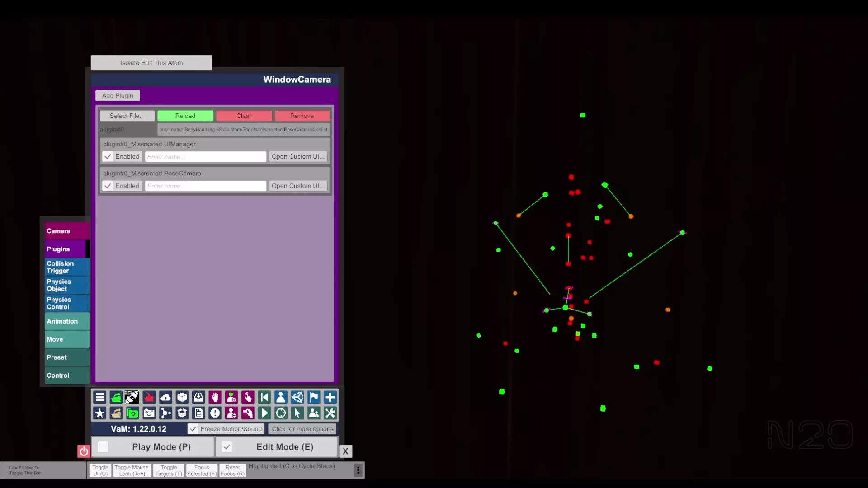Click the blue plus add icon
The image size is (868, 488).
click(330, 397)
